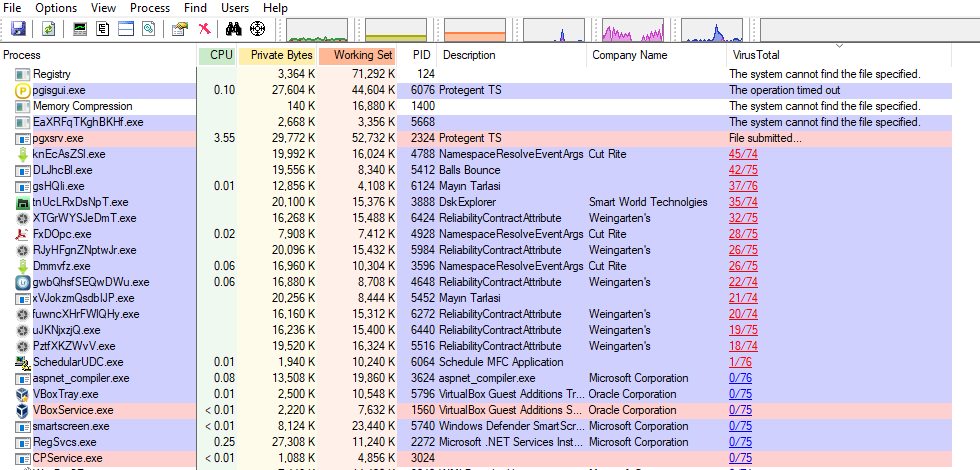The height and width of the screenshot is (470, 980).
Task: Click the gwbQhsfSEQwDWu.exe blue icon
Action: (22, 282)
